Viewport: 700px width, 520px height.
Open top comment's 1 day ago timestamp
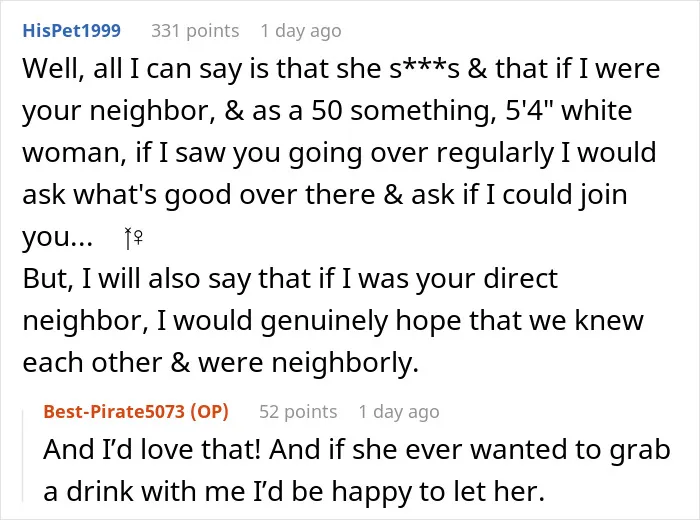[x=301, y=31]
